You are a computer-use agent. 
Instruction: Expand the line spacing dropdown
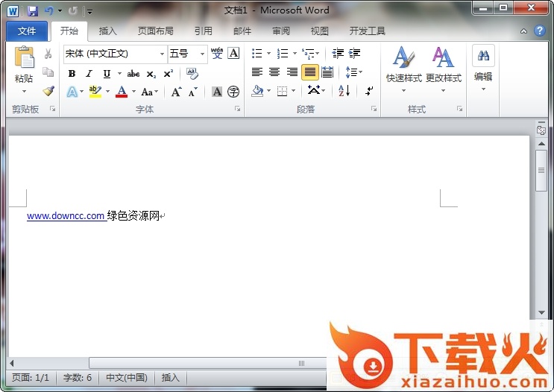tap(360, 72)
